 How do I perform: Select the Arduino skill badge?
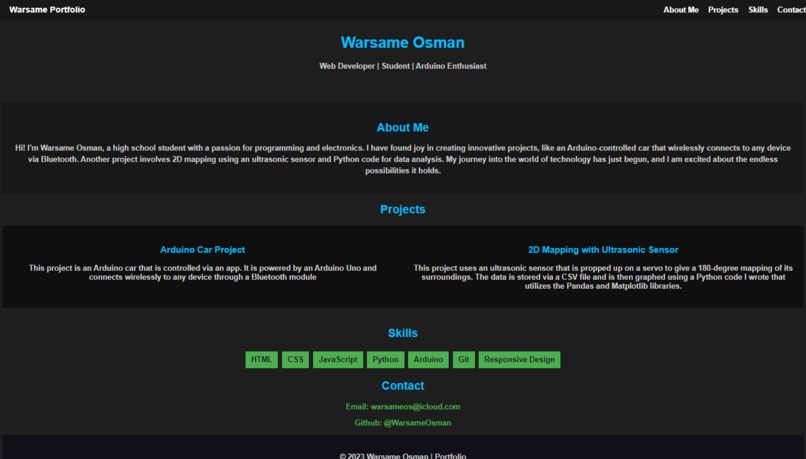tap(428, 359)
